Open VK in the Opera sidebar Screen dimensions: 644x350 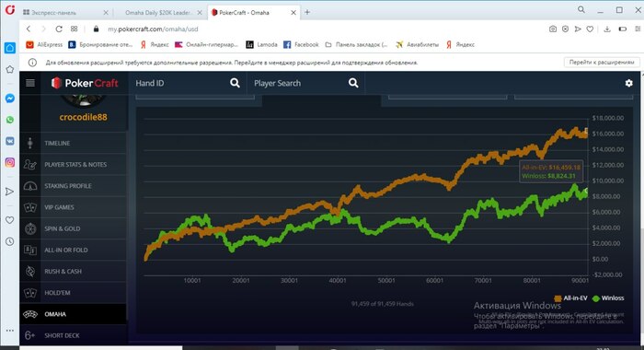[10, 141]
